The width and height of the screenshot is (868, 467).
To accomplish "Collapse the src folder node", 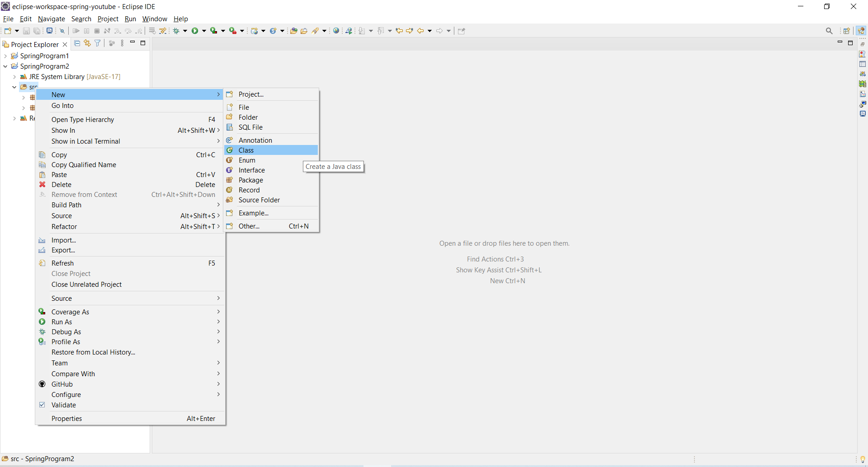I will point(14,87).
